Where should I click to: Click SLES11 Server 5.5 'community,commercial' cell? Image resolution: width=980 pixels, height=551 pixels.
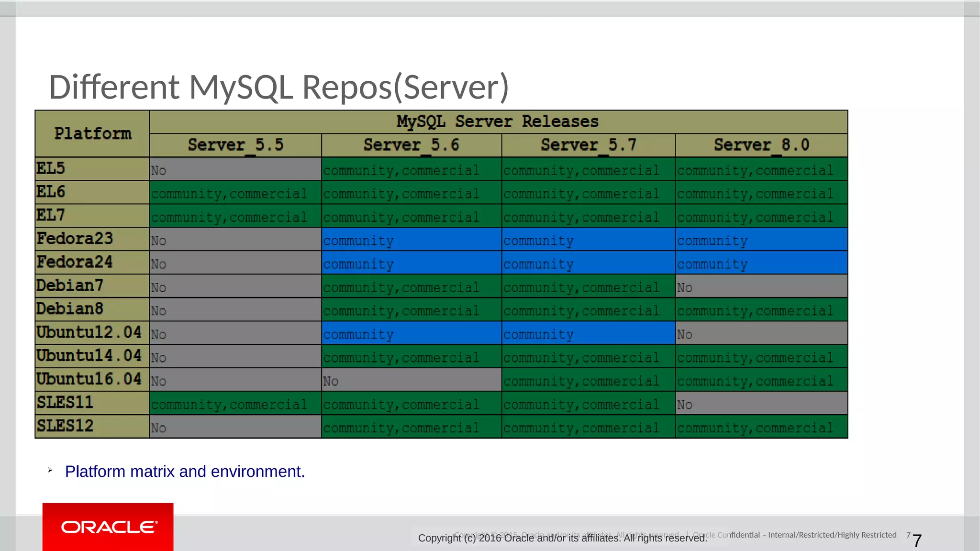click(235, 403)
